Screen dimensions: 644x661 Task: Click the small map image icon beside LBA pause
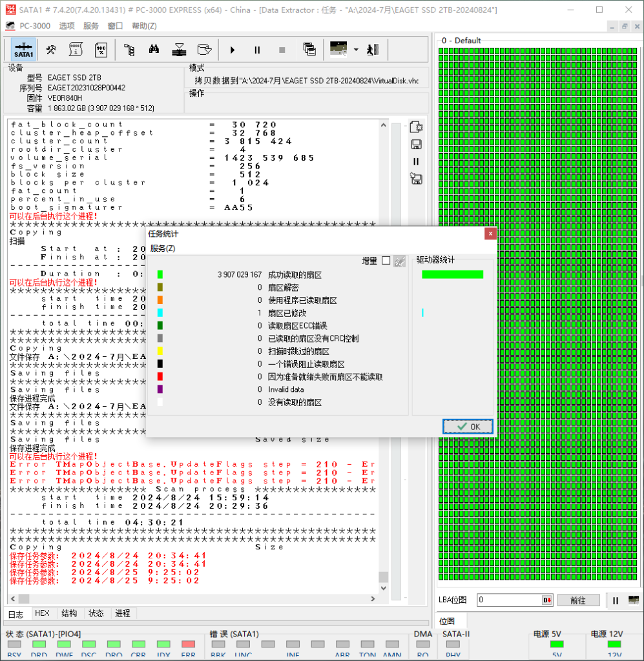point(634,600)
